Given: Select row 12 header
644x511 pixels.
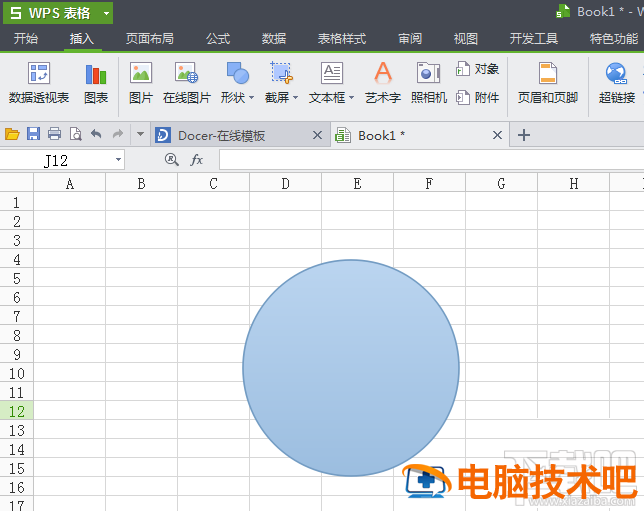Looking at the screenshot, I should pos(16,411).
